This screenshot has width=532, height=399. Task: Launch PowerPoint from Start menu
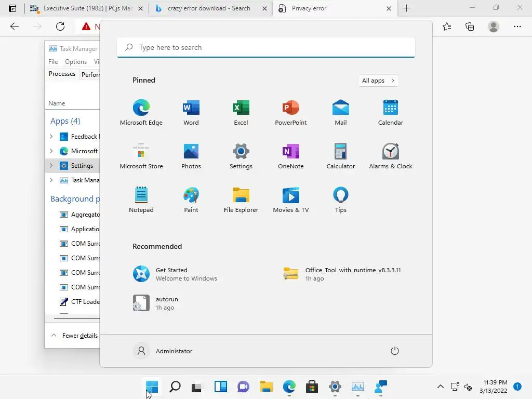click(291, 113)
